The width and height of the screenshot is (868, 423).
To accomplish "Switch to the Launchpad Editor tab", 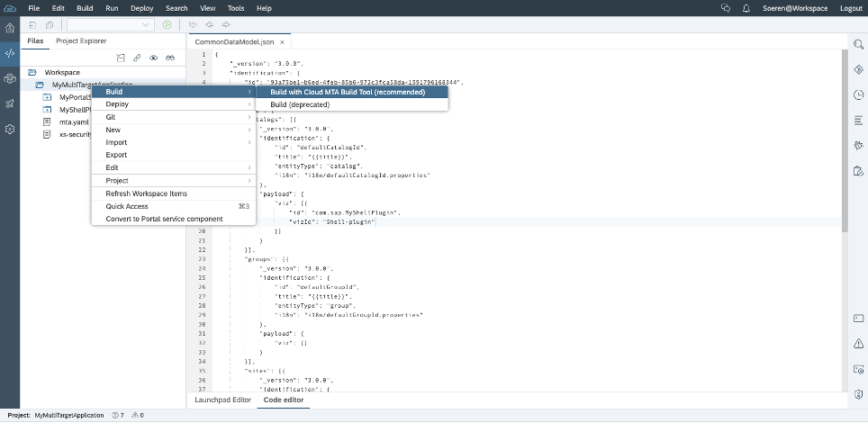I will (222, 400).
